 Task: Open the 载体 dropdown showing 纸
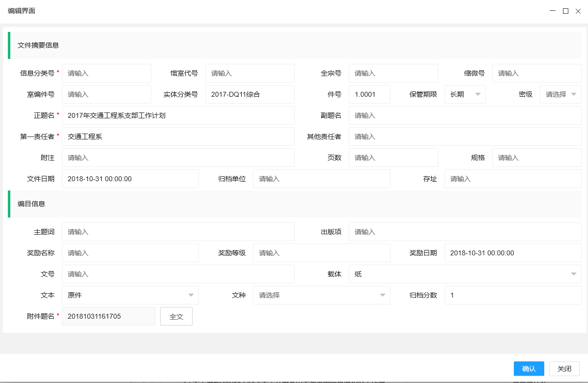click(464, 274)
